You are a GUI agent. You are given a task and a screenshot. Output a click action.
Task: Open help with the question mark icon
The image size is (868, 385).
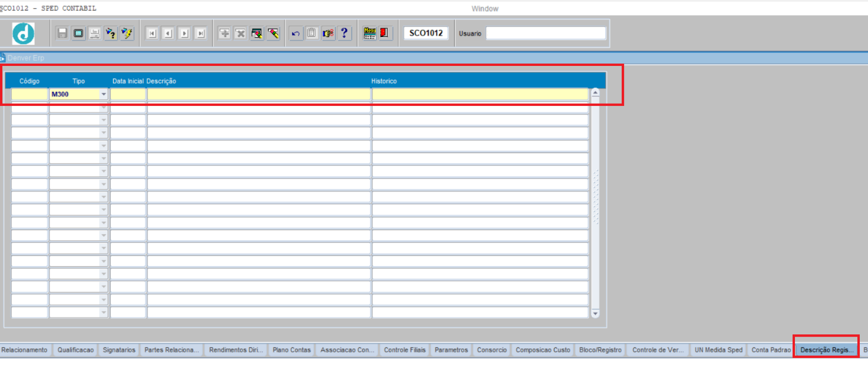click(x=345, y=34)
